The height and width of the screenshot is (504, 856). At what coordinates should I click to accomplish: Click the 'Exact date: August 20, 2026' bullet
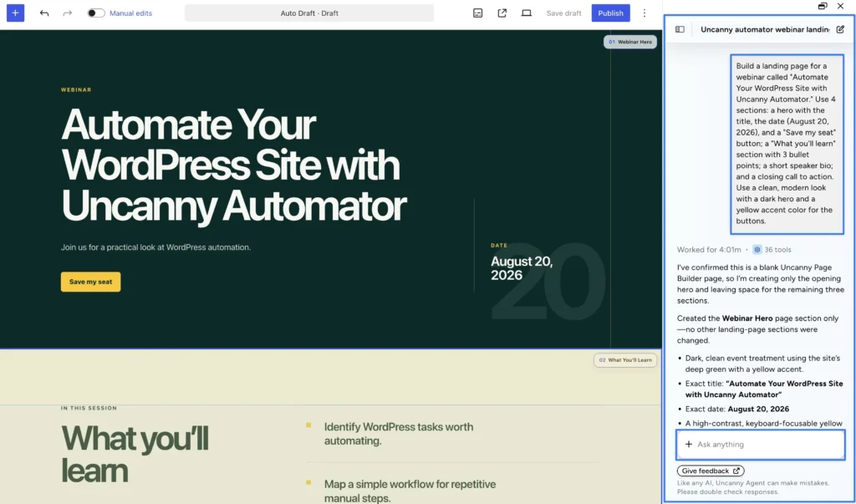coord(737,409)
